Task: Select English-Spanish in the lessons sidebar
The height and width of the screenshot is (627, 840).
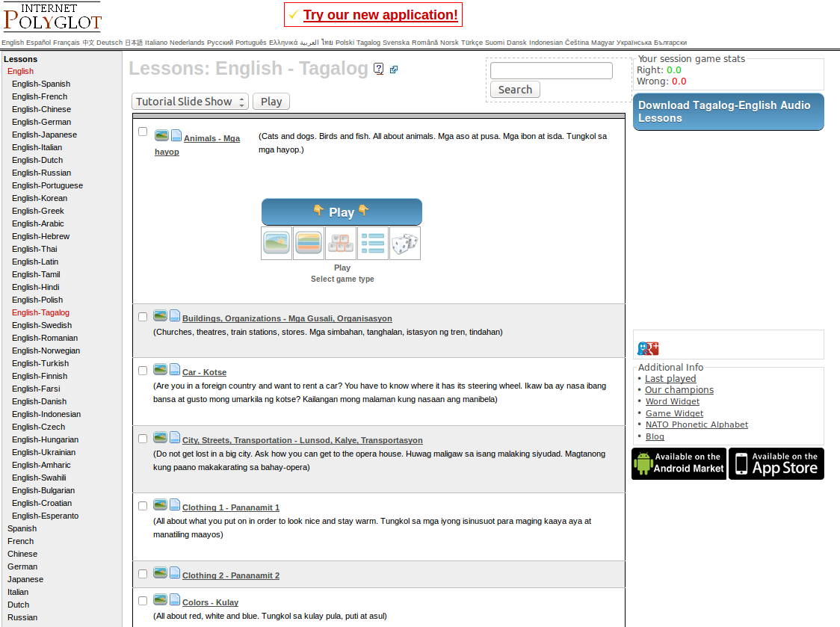Action: pyautogui.click(x=41, y=84)
